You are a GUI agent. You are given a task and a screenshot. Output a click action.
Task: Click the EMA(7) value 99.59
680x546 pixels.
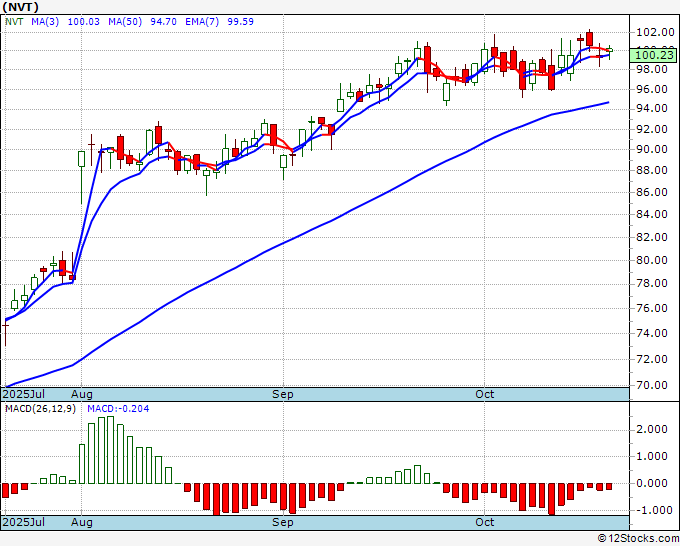click(241, 22)
